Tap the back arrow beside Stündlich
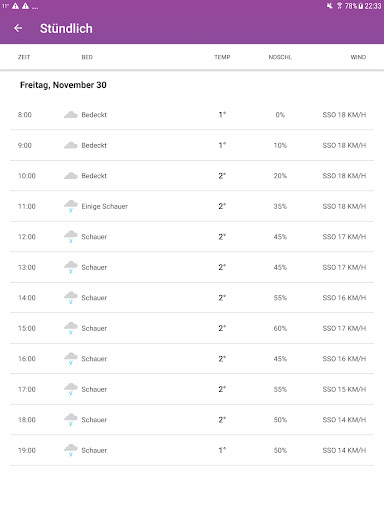Screen dimensions: 384x512 (18, 28)
